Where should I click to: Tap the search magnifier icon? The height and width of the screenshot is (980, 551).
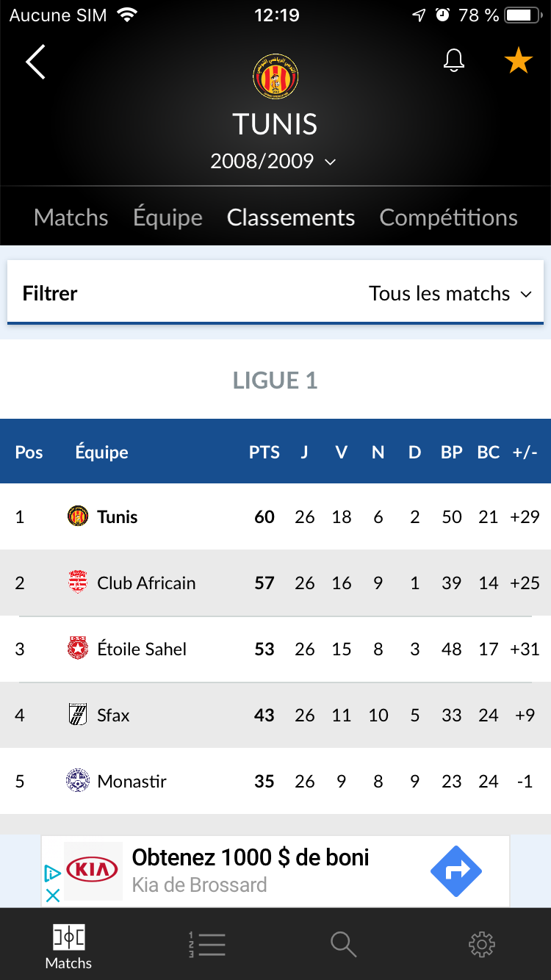(x=343, y=944)
